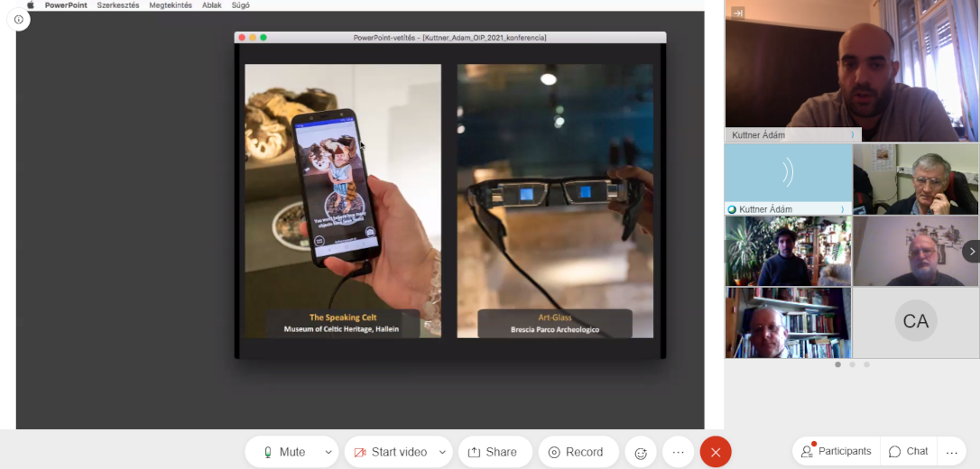Click 'Museum of Celtic Heritage, Hallein' text

(x=341, y=329)
